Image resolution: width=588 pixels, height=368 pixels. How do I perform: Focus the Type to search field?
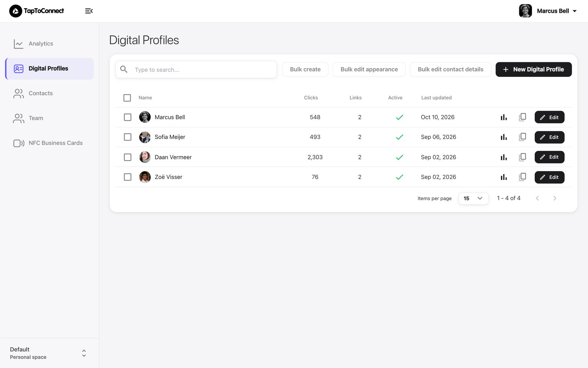[196, 70]
